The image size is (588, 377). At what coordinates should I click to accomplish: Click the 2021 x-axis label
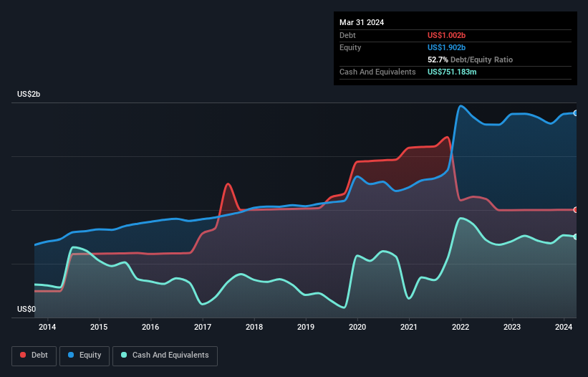tap(409, 327)
